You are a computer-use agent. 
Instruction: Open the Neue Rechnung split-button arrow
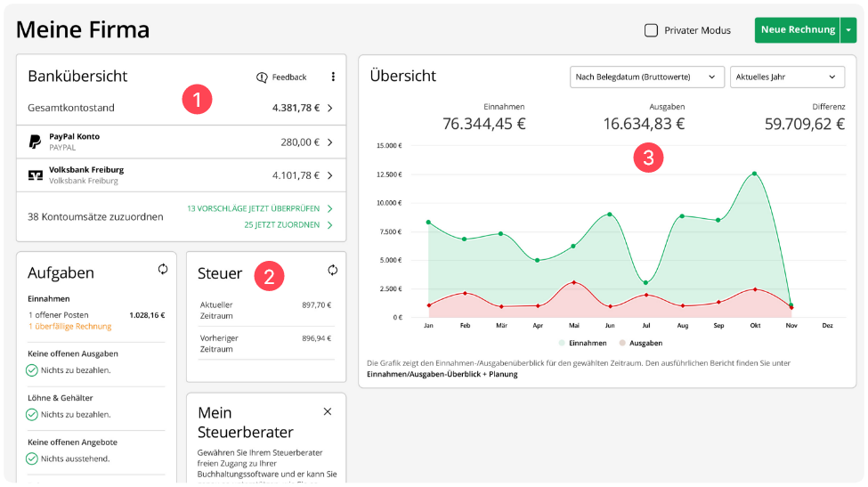[x=848, y=30]
